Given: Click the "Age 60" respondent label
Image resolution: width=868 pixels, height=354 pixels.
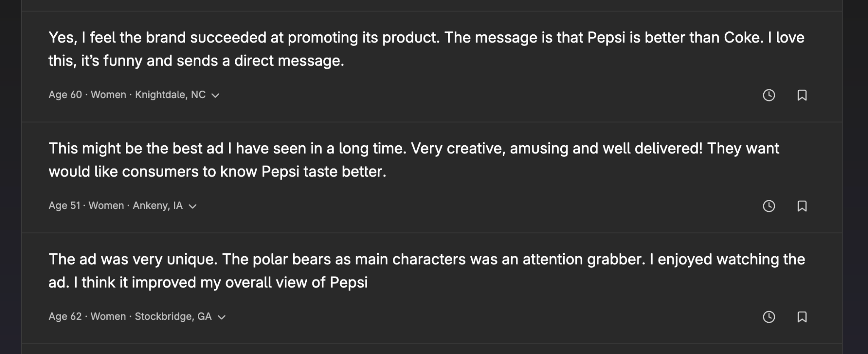Looking at the screenshot, I should click(65, 95).
